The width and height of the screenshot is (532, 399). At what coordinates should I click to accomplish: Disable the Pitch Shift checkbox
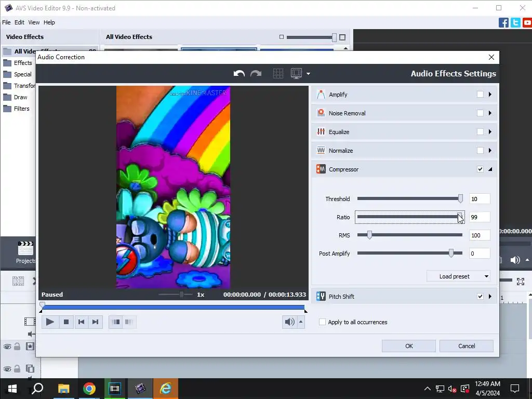point(480,296)
